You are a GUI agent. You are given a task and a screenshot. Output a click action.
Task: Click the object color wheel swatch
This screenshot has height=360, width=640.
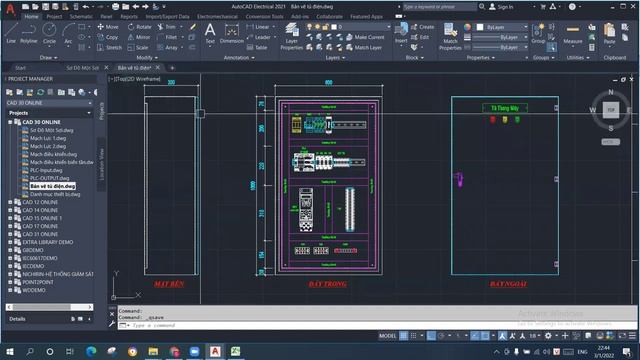pos(467,27)
